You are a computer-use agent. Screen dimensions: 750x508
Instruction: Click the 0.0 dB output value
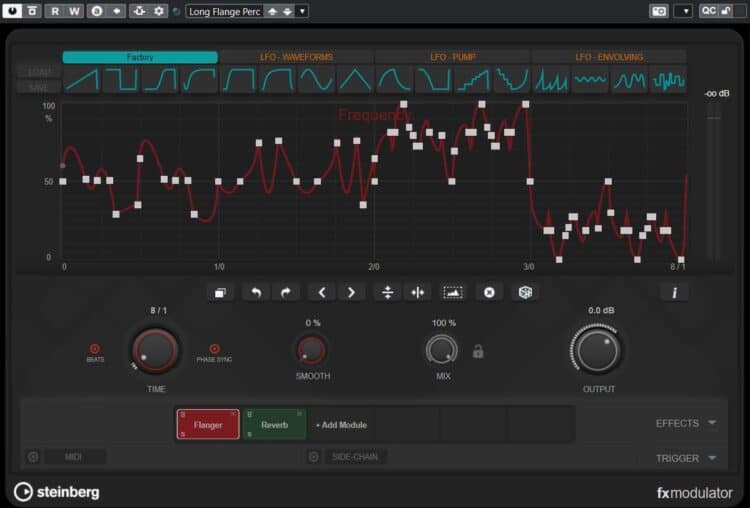601,310
